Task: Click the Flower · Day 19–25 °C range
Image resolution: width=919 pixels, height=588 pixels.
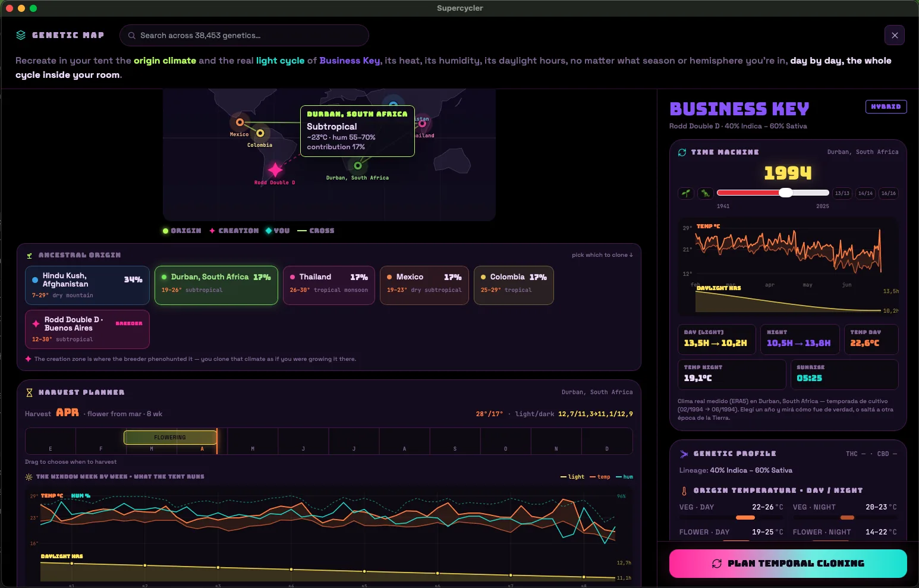Action: [x=731, y=533]
